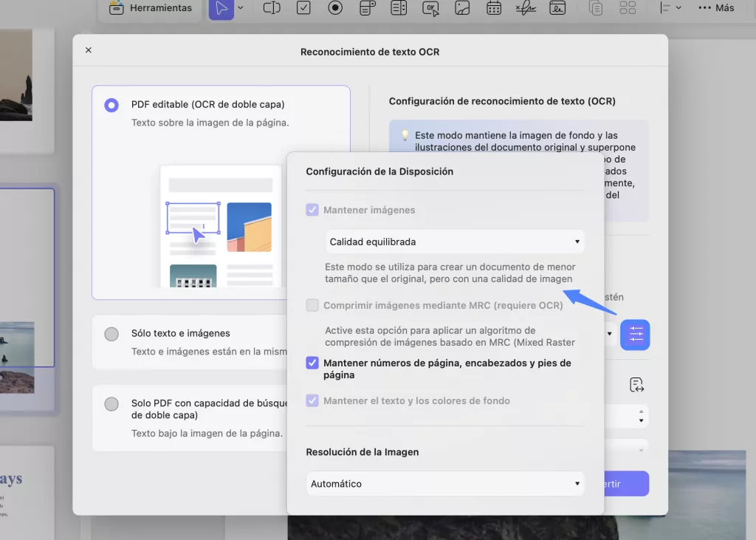This screenshot has height=540, width=756.
Task: Uncheck Mantener números de página checkbox
Action: 312,363
